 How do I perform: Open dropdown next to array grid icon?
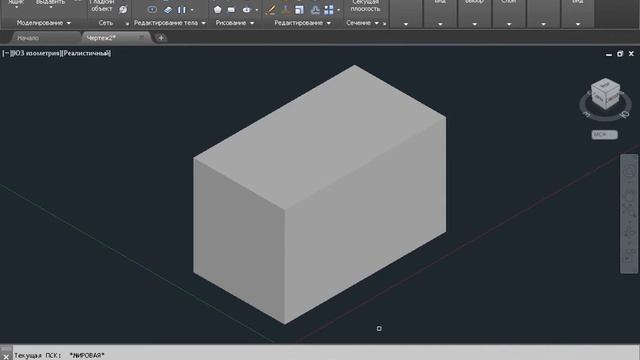(338, 10)
